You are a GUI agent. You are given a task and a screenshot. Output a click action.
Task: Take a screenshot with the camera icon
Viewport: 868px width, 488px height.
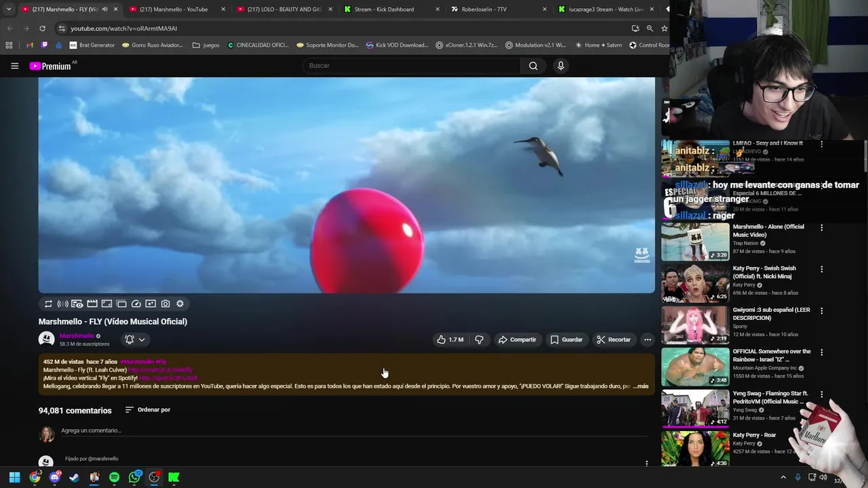165,304
